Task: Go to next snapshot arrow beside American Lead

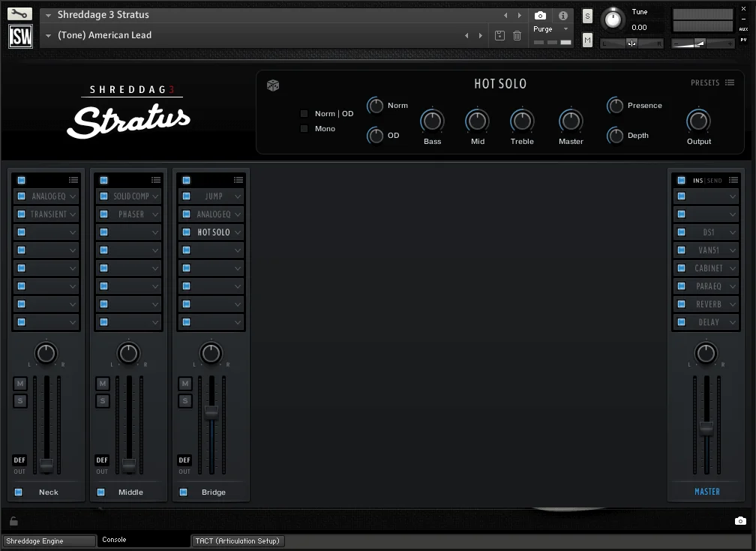Action: [x=480, y=36]
